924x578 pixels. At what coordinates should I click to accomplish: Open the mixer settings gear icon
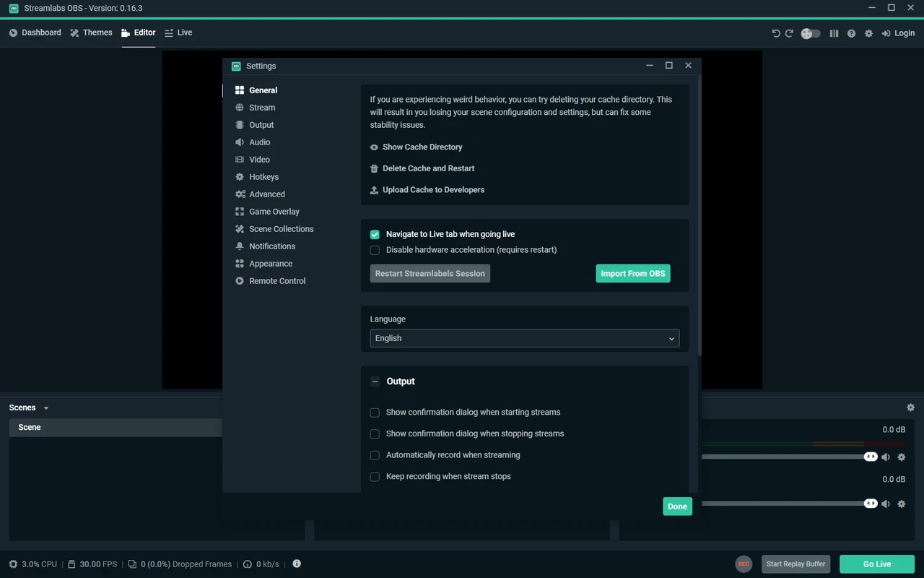pos(910,407)
